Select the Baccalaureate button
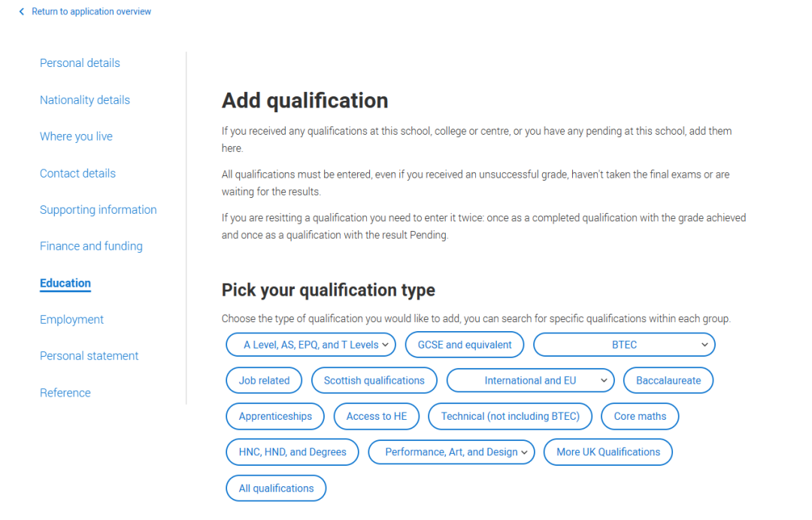812x520 pixels. coord(668,381)
